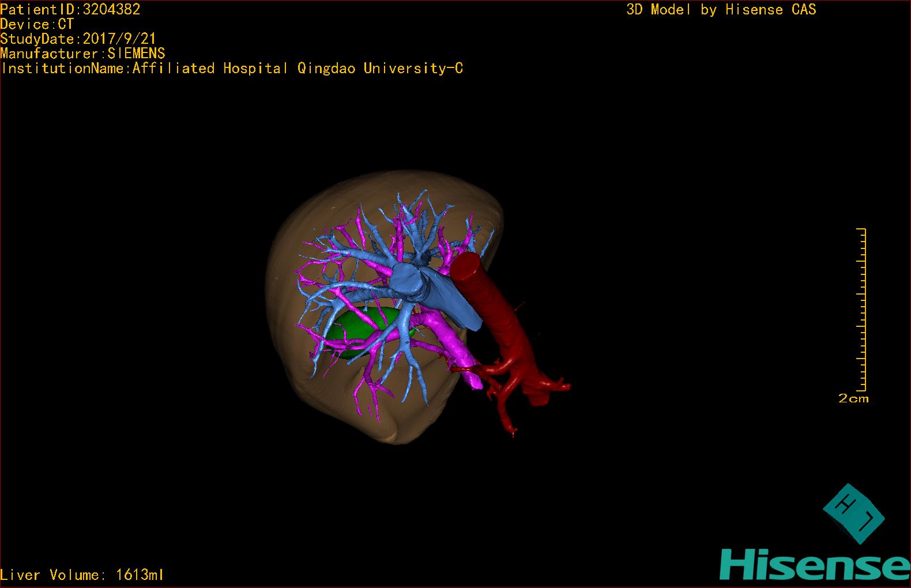Click the yellow scale ruler
911x588 pixels.
point(861,310)
